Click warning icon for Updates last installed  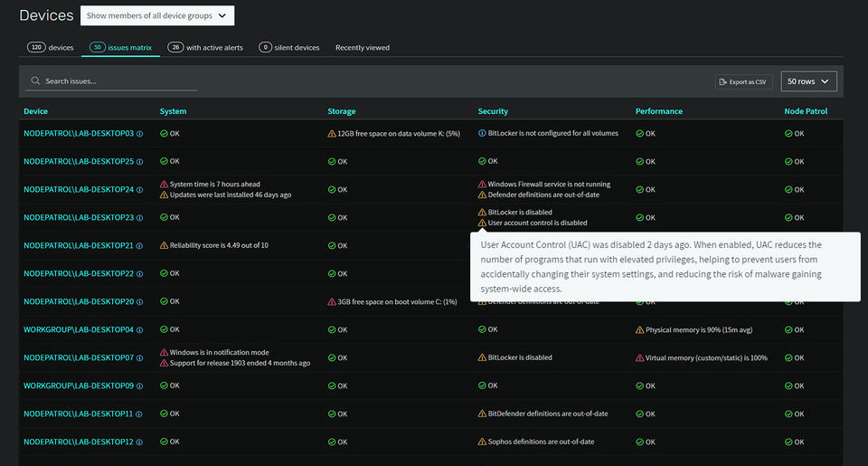tap(164, 195)
